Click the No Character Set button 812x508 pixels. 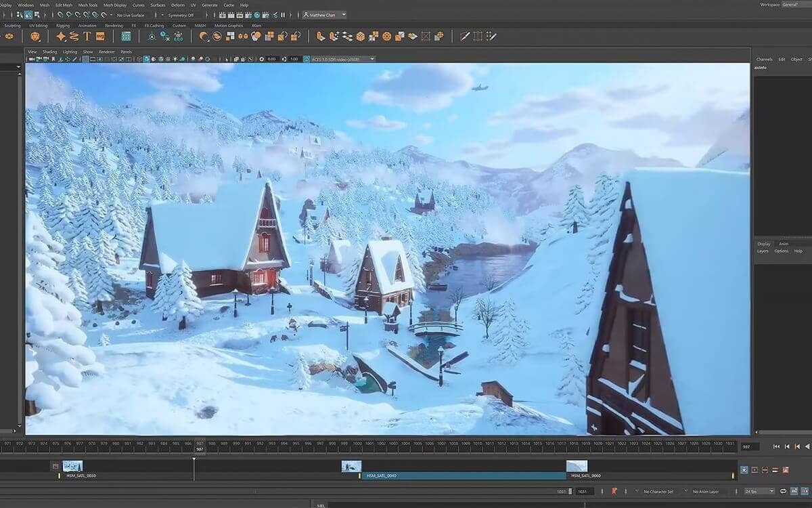point(660,491)
